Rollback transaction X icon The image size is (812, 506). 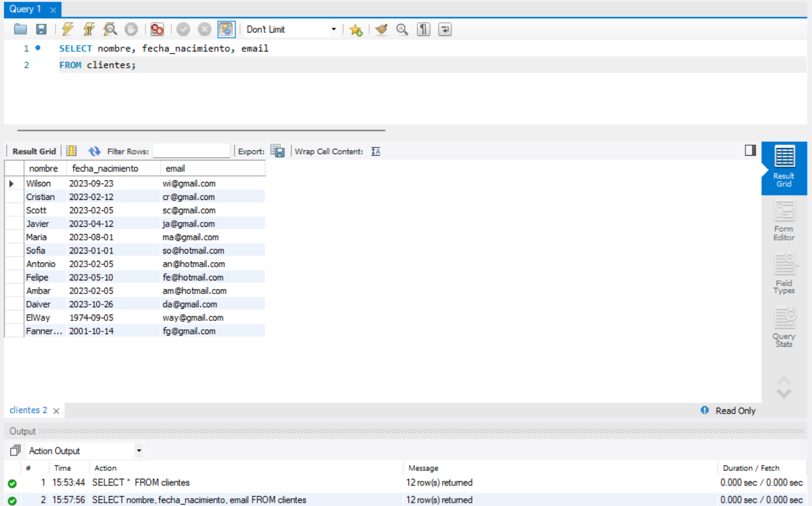pyautogui.click(x=204, y=29)
